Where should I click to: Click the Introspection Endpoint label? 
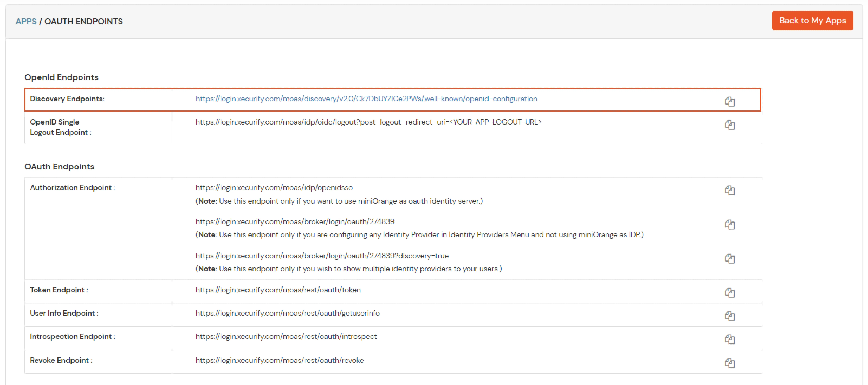72,337
